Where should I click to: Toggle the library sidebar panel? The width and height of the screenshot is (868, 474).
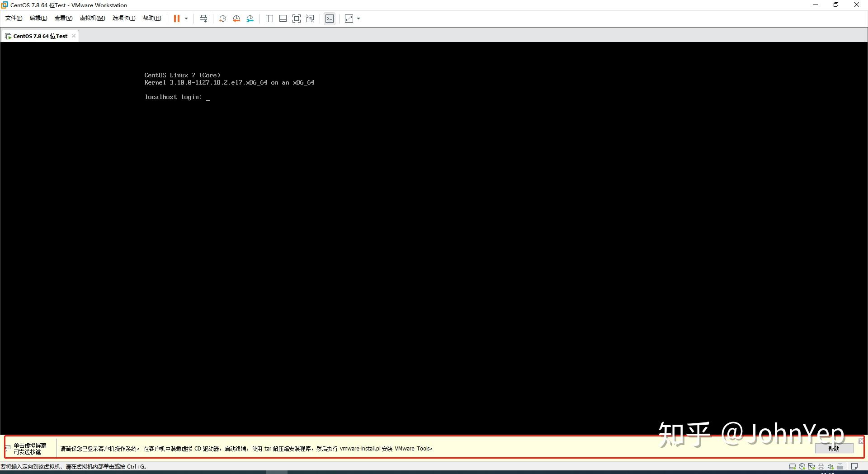[269, 19]
